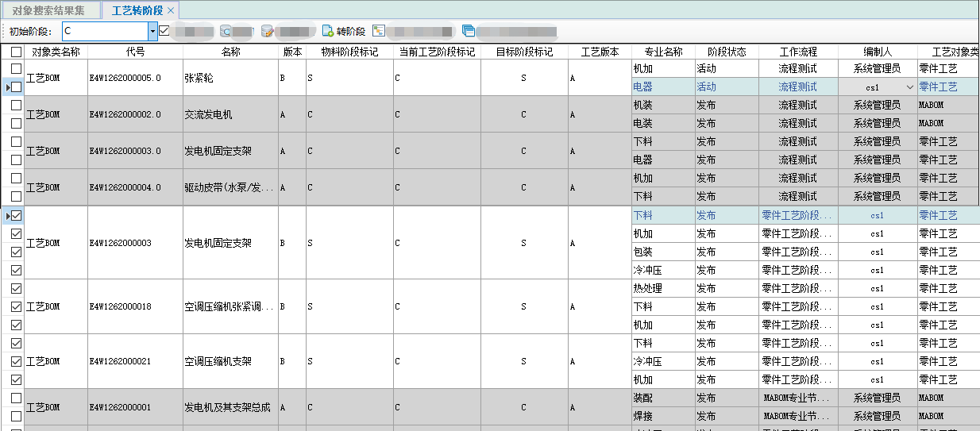Click the database edit pencil icon
Viewport: 980px width, 431px height.
click(268, 32)
